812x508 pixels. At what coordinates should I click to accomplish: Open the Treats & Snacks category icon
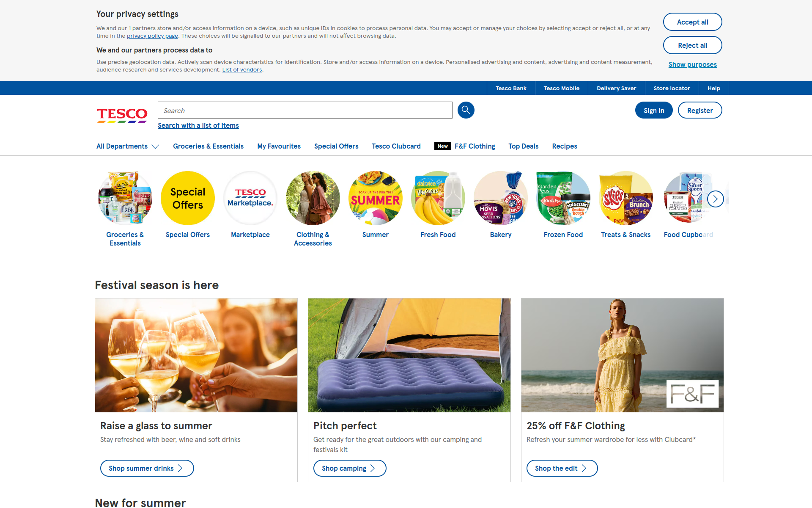626,198
